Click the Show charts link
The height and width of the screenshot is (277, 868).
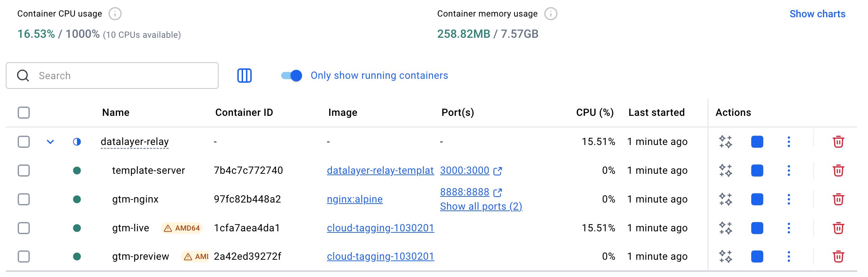817,14
